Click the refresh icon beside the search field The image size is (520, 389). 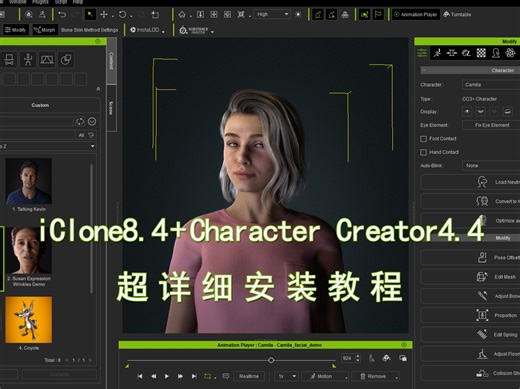click(80, 121)
